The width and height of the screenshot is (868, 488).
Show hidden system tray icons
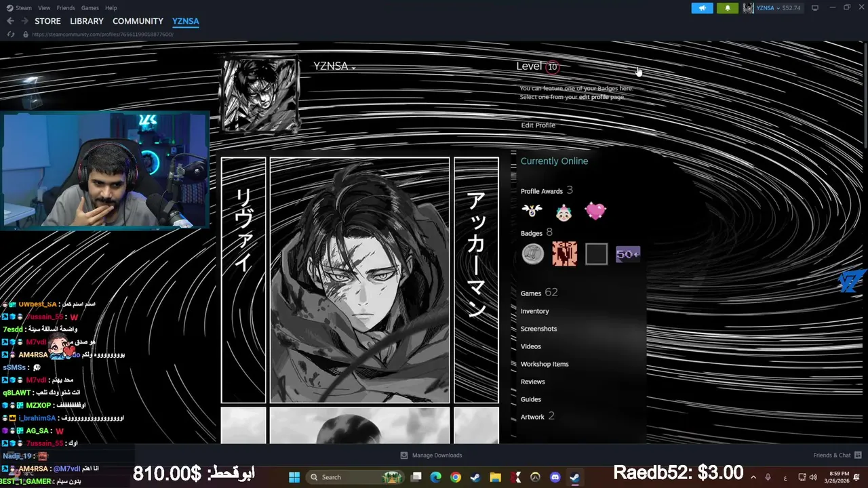coord(753,477)
